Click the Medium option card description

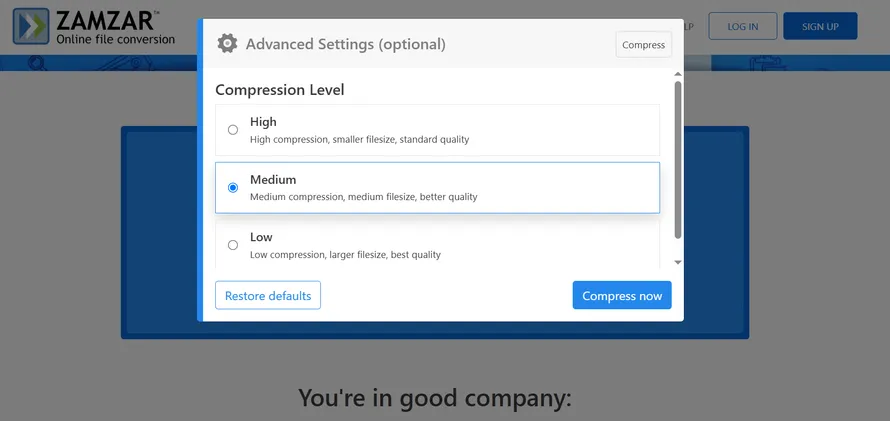[x=363, y=197]
